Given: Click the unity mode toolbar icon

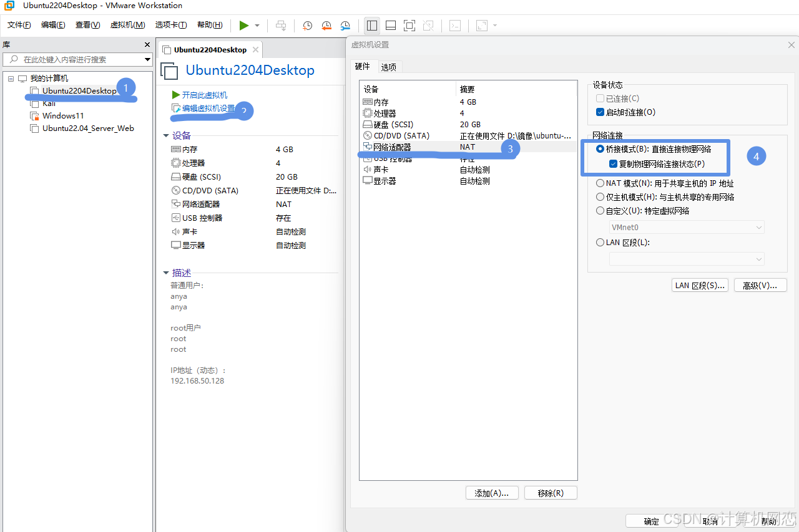Looking at the screenshot, I should (428, 26).
